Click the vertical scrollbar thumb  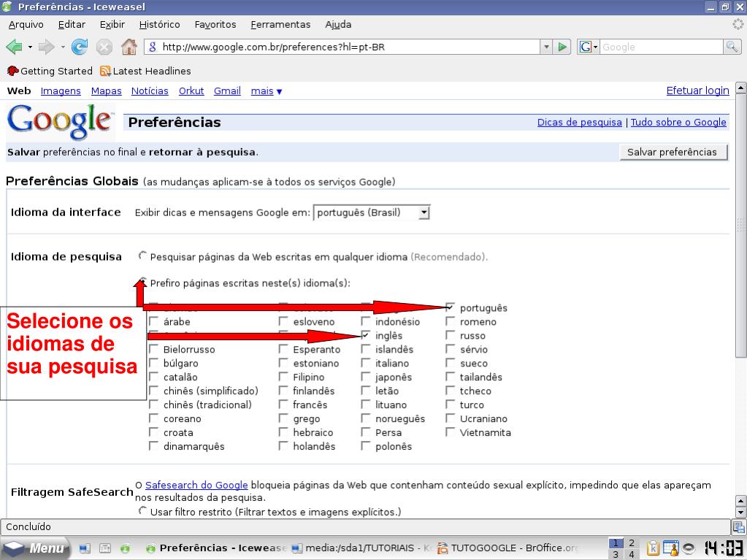click(x=741, y=226)
